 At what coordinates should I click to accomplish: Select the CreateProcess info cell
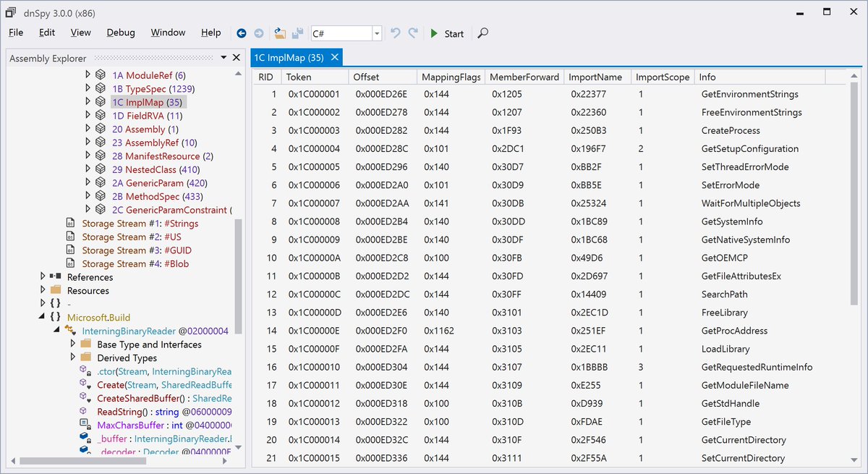[x=731, y=130]
